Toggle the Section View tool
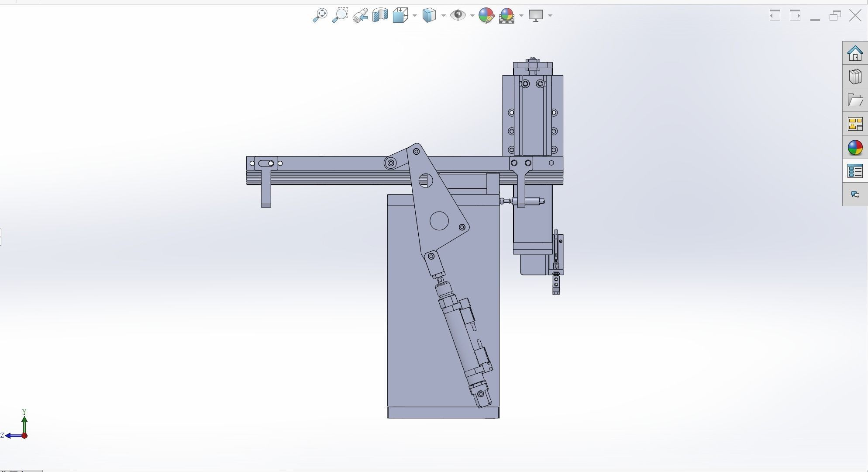 tap(380, 15)
